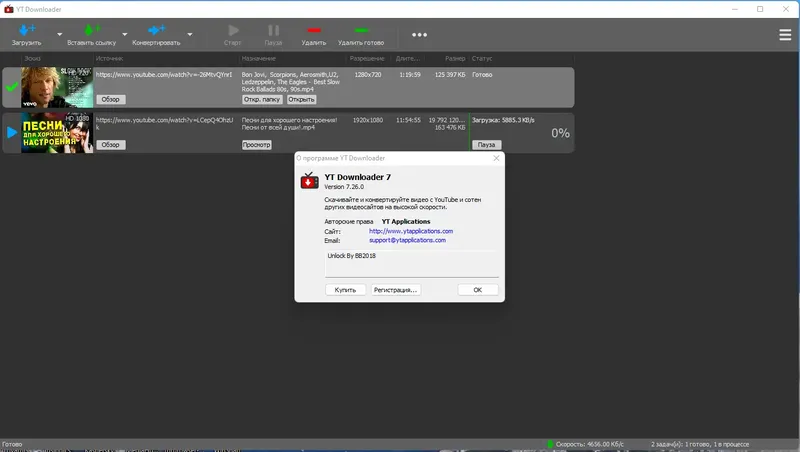The width and height of the screenshot is (800, 452).
Task: Open the three-dot more options menu
Action: click(419, 35)
